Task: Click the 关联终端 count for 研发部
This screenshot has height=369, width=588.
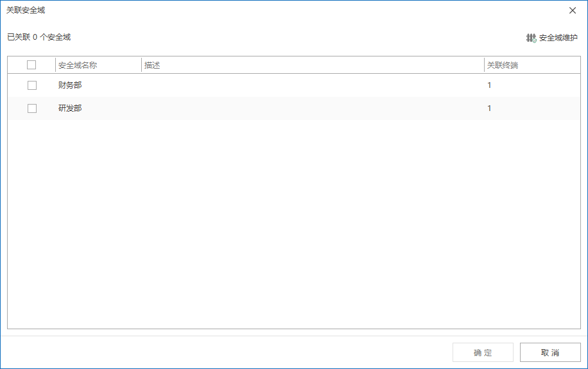Action: pos(489,108)
